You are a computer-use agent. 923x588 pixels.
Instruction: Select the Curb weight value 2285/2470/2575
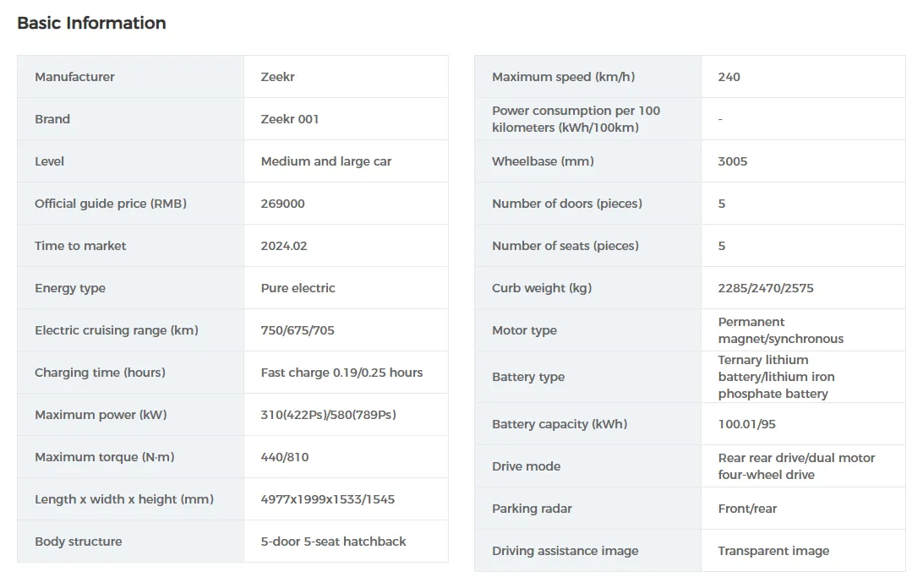(766, 288)
